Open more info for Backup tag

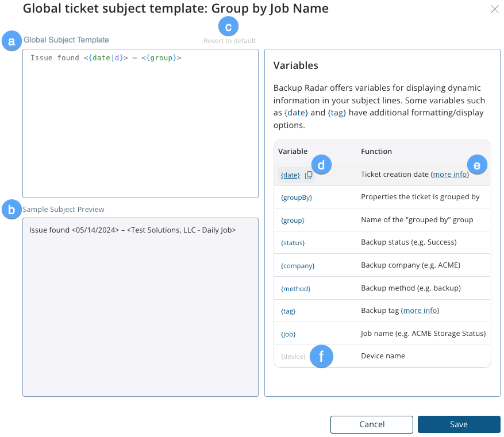point(420,311)
